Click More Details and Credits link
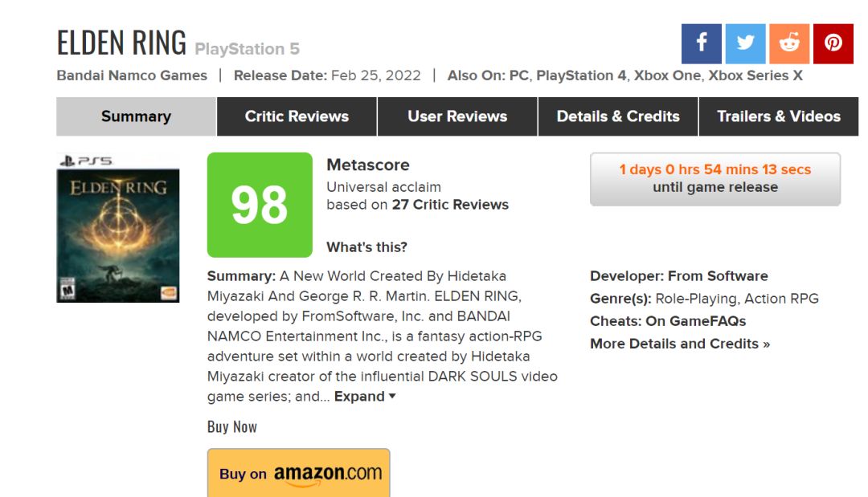The width and height of the screenshot is (868, 497). [680, 344]
